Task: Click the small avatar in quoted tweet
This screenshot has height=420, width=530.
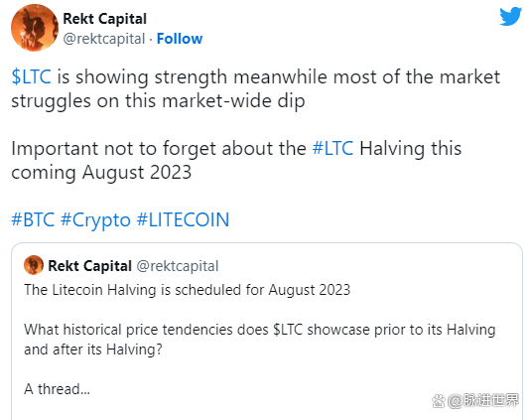Action: tap(34, 265)
